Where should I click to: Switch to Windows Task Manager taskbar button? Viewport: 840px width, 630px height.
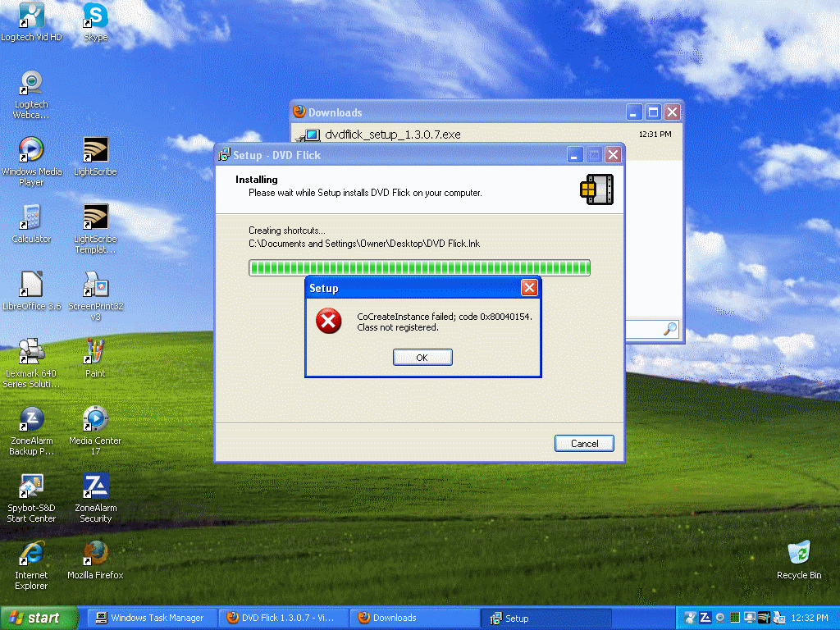pos(151,619)
